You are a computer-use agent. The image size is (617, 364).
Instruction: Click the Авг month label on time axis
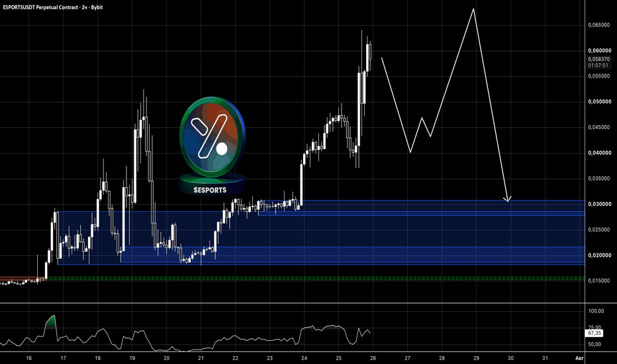pos(579,358)
